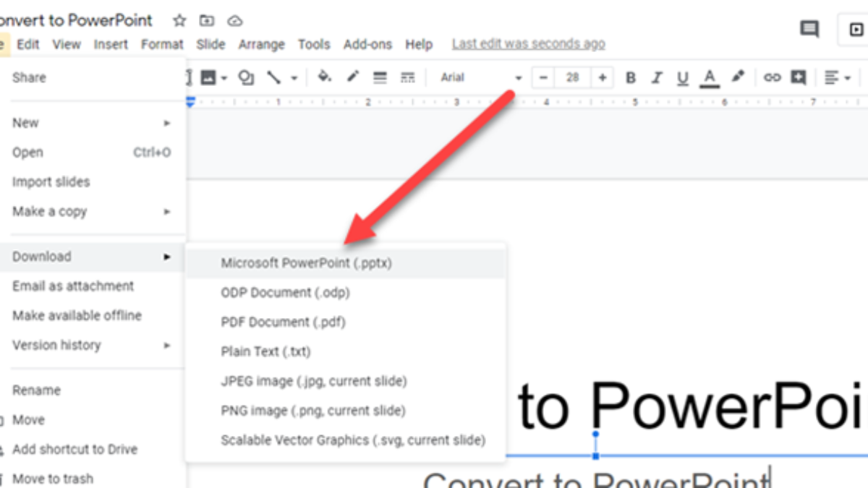
Task: Toggle underline formatting
Action: [683, 77]
